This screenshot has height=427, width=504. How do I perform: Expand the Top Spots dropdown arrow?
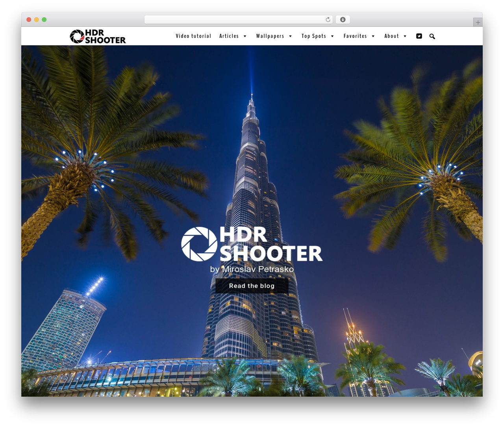coord(332,36)
